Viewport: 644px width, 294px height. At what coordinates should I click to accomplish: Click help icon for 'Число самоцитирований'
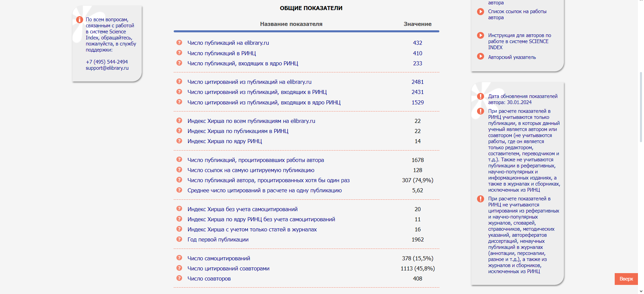click(x=179, y=258)
